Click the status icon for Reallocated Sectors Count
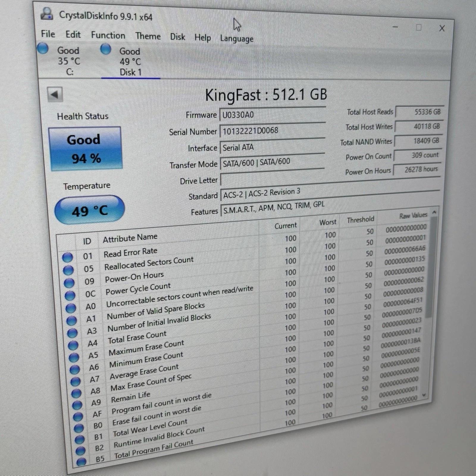The width and height of the screenshot is (476, 476). 68,270
